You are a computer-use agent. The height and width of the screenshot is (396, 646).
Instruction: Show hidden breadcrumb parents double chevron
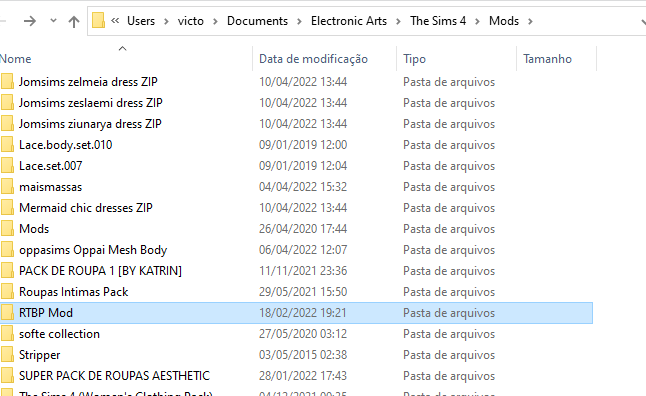click(115, 21)
